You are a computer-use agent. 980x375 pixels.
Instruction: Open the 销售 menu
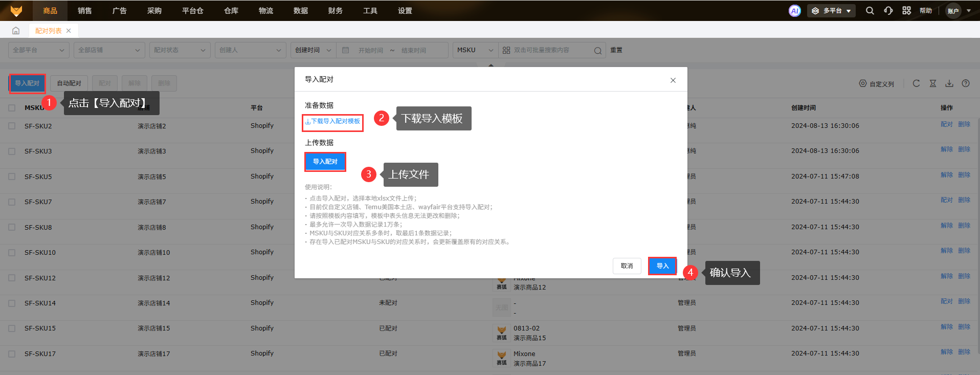tap(85, 11)
